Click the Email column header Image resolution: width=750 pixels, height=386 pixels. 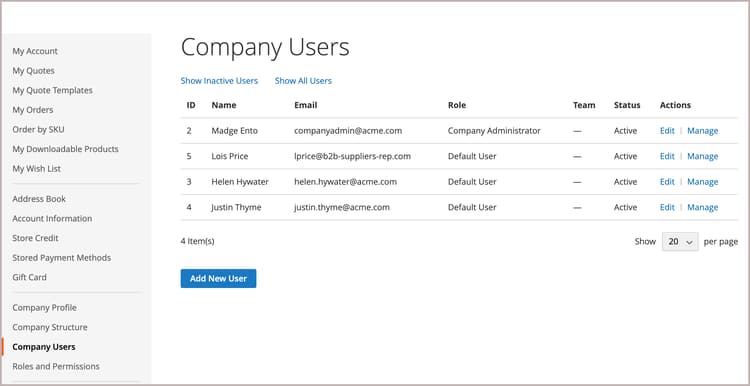pyautogui.click(x=306, y=105)
